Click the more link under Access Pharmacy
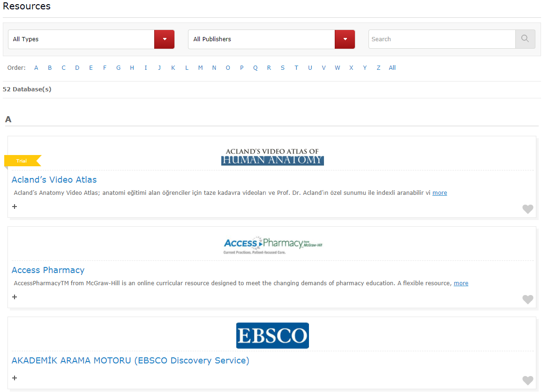549x392 pixels. click(x=461, y=283)
